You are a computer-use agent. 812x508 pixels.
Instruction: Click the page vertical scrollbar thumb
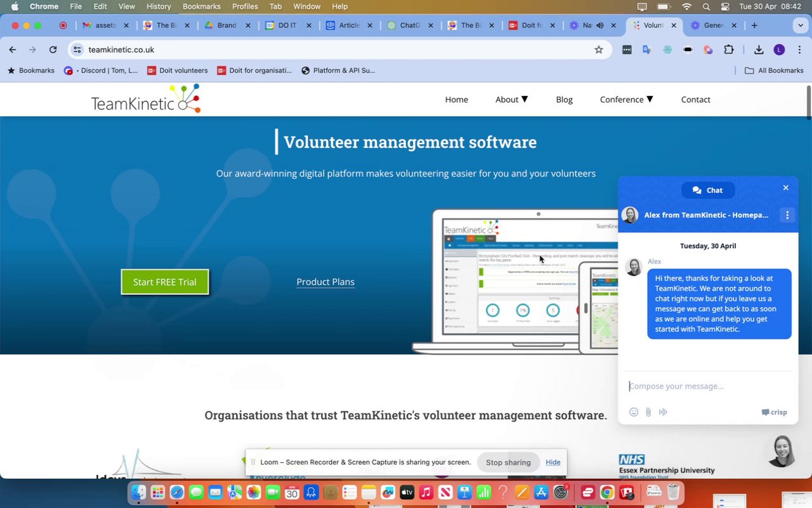pyautogui.click(x=808, y=102)
